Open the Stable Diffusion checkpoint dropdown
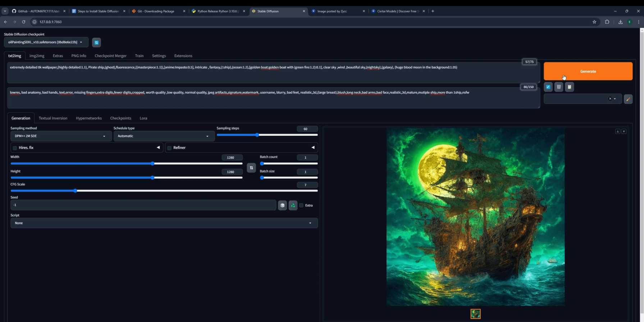The image size is (644, 322). pos(46,42)
